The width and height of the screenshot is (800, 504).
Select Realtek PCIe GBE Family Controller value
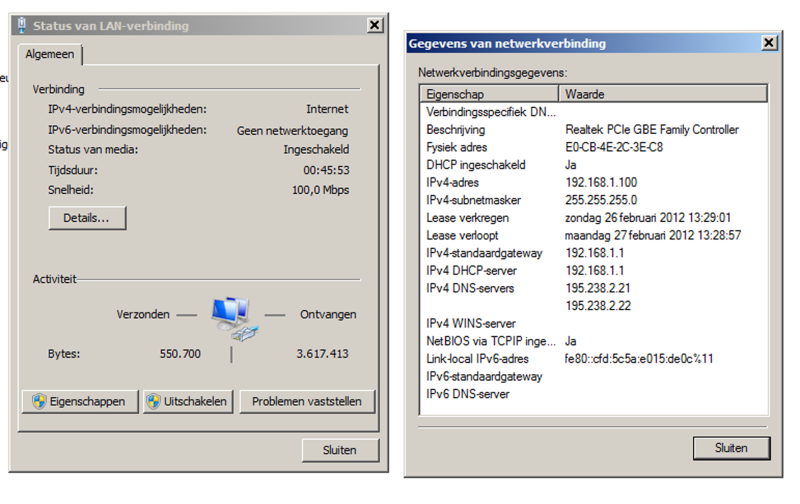(652, 130)
